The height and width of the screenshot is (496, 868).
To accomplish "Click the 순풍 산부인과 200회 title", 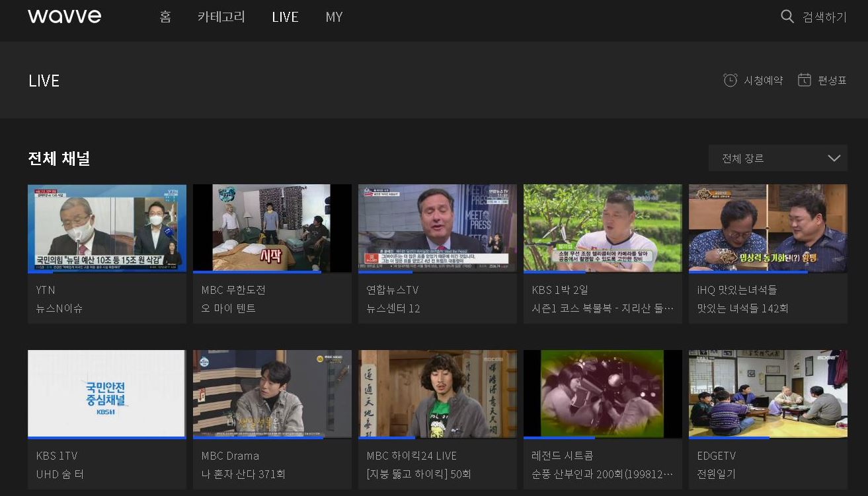I will (603, 474).
